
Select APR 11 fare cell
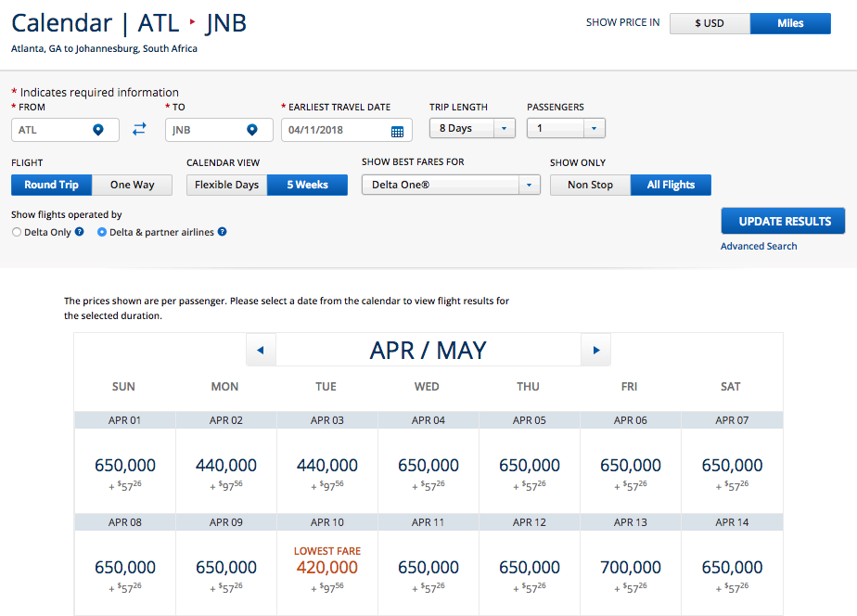coord(428,572)
